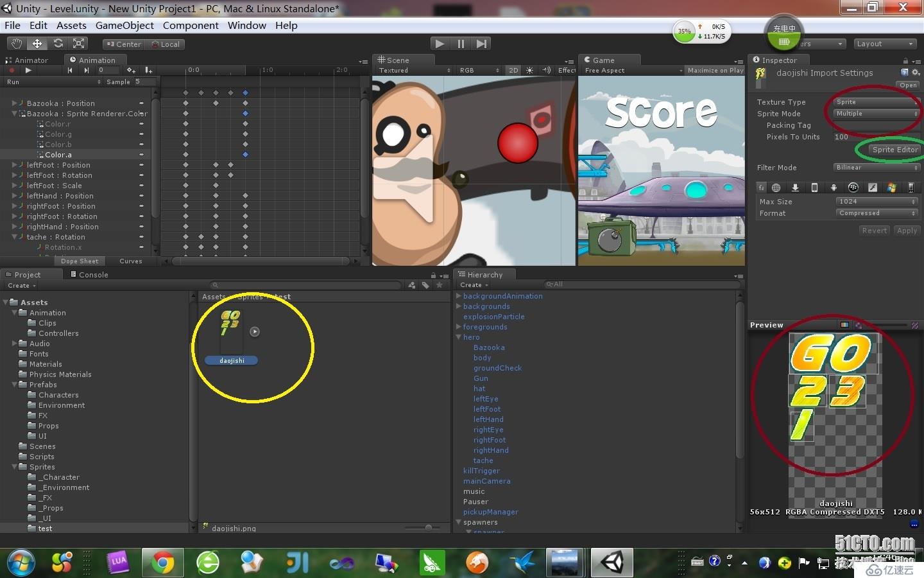Open the Console tab
Screen dimensions: 924x578
(89, 274)
